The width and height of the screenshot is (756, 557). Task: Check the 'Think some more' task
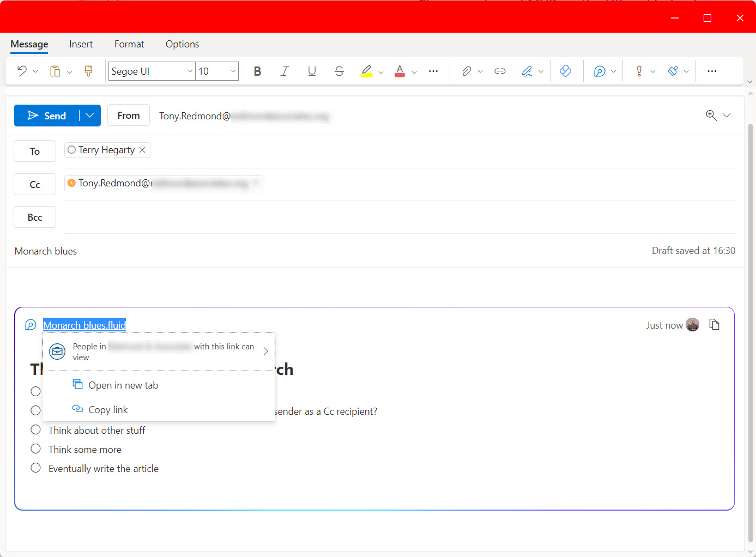[36, 449]
